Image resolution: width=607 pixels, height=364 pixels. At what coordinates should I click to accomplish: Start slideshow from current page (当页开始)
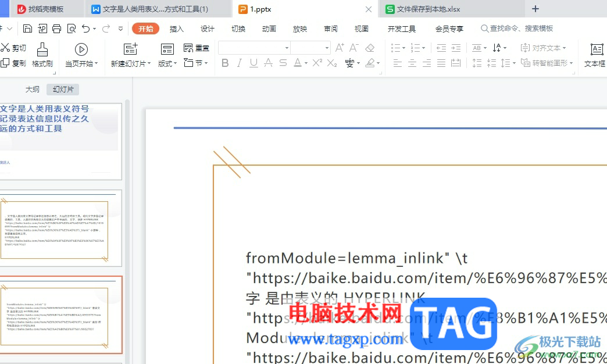81,55
